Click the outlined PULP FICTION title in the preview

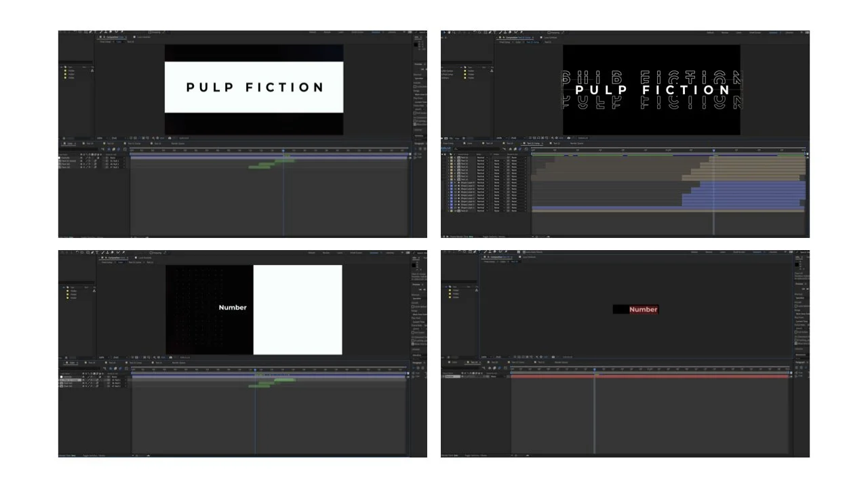tap(652, 89)
